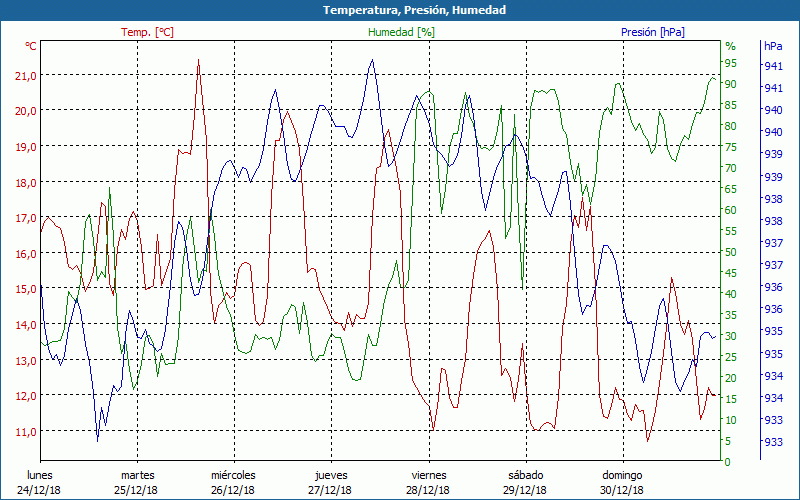Click the "martes" day label
800x500 pixels.
pyautogui.click(x=137, y=476)
